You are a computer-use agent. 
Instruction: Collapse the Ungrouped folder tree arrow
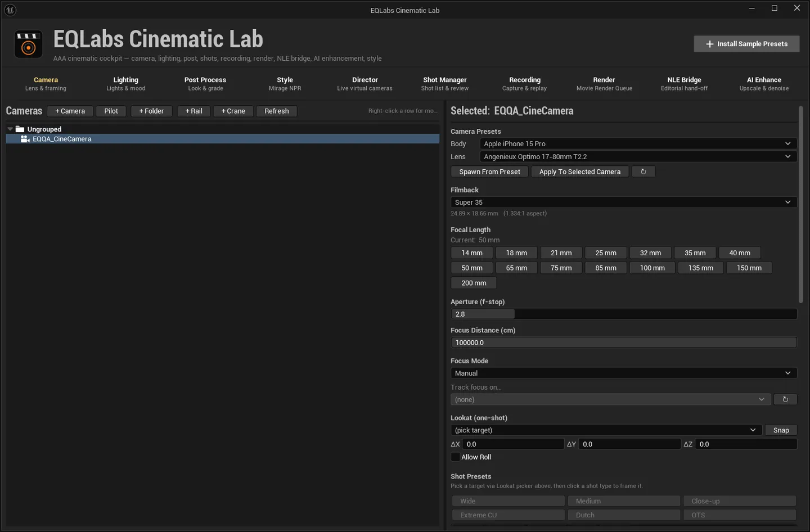[x=10, y=129]
